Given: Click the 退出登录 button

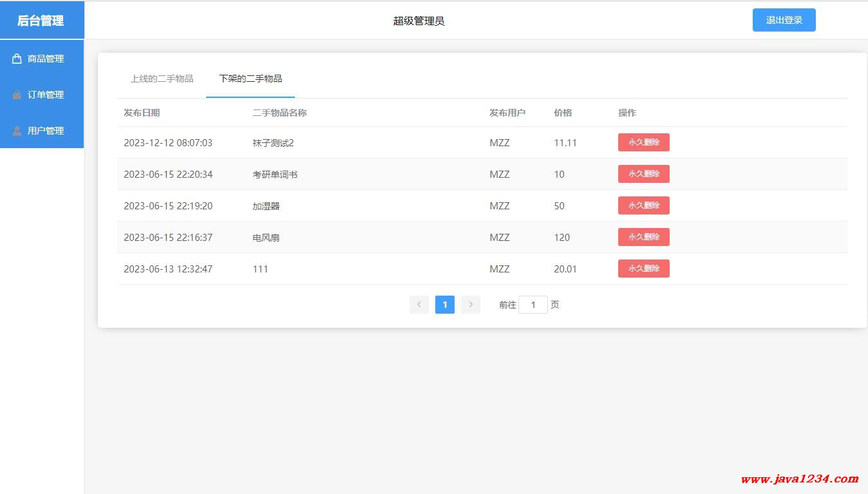Looking at the screenshot, I should (x=784, y=20).
